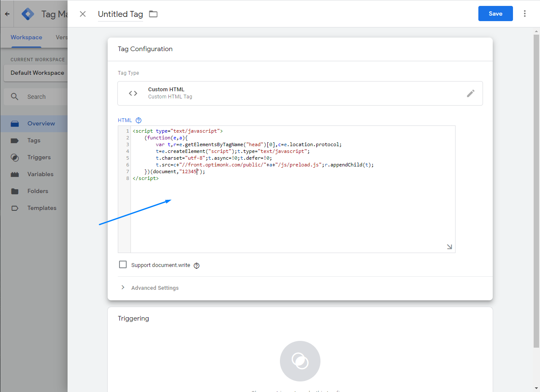540x392 pixels.
Task: Click the code line with t.charset="utf-8"
Action: 214,158
